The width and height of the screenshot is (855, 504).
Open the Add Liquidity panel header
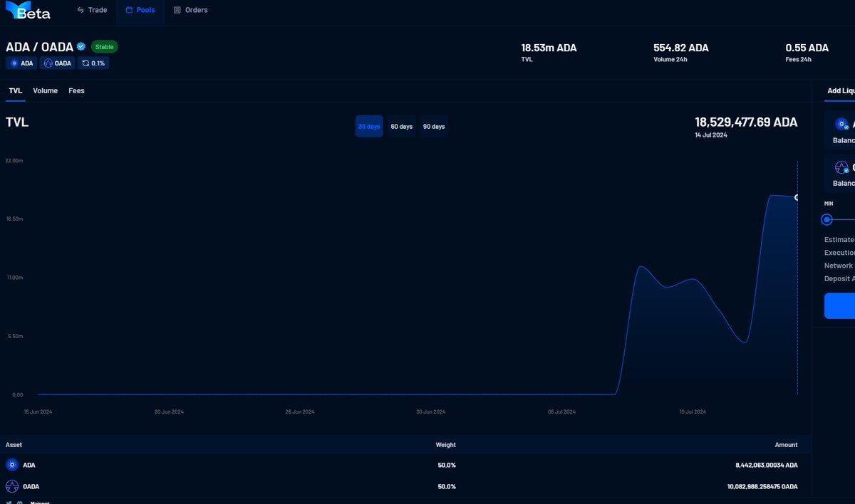point(839,90)
